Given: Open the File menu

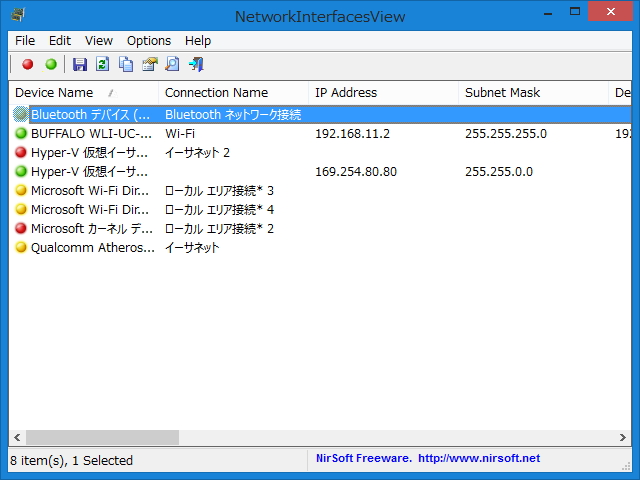Looking at the screenshot, I should point(25,41).
